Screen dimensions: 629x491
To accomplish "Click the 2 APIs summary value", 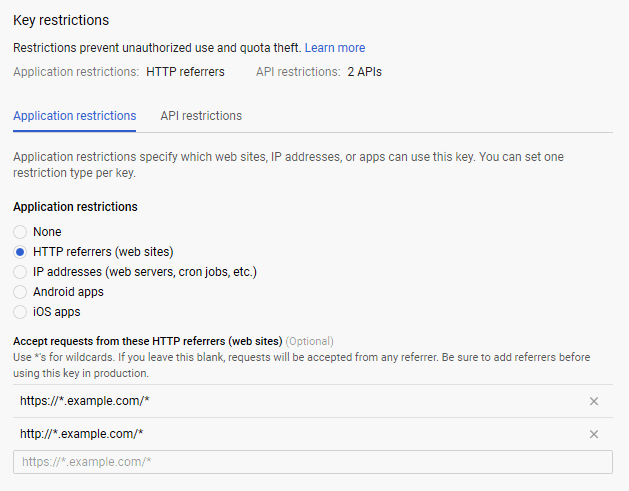I will 364,72.
